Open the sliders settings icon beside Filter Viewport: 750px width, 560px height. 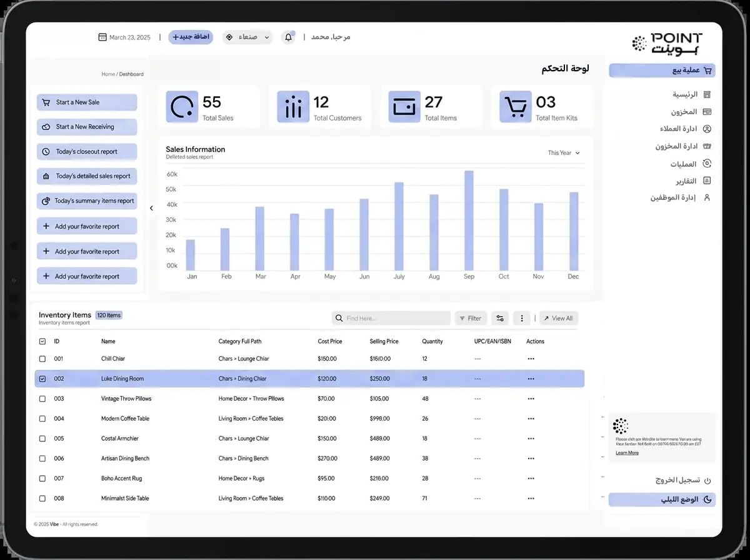point(500,318)
